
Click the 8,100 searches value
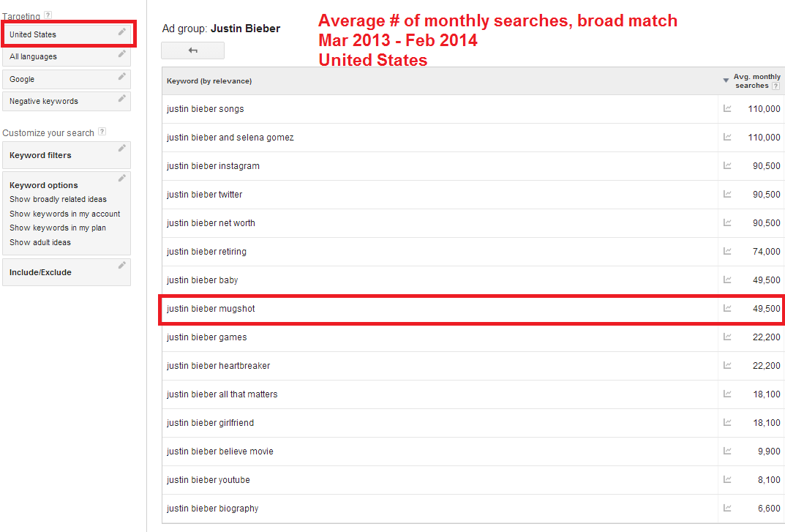coord(769,480)
